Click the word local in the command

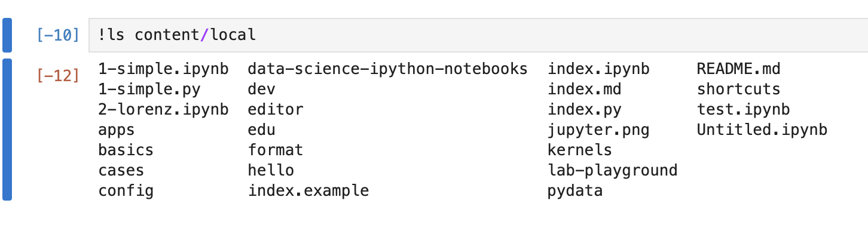click(233, 35)
